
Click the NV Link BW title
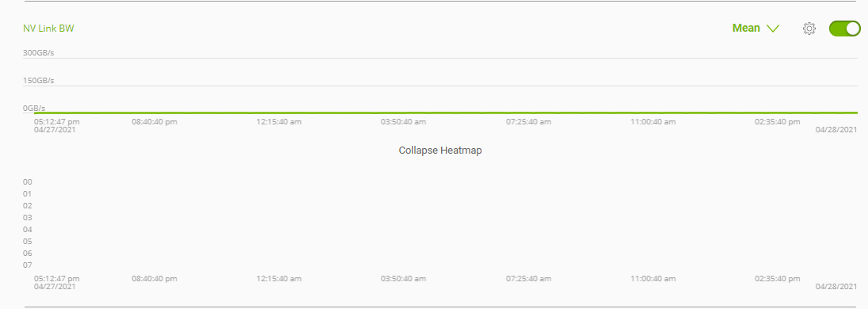point(48,29)
